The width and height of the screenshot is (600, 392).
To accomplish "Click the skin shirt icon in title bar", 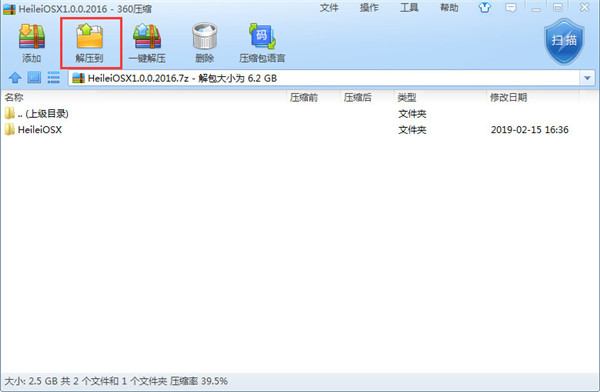I will click(485, 8).
